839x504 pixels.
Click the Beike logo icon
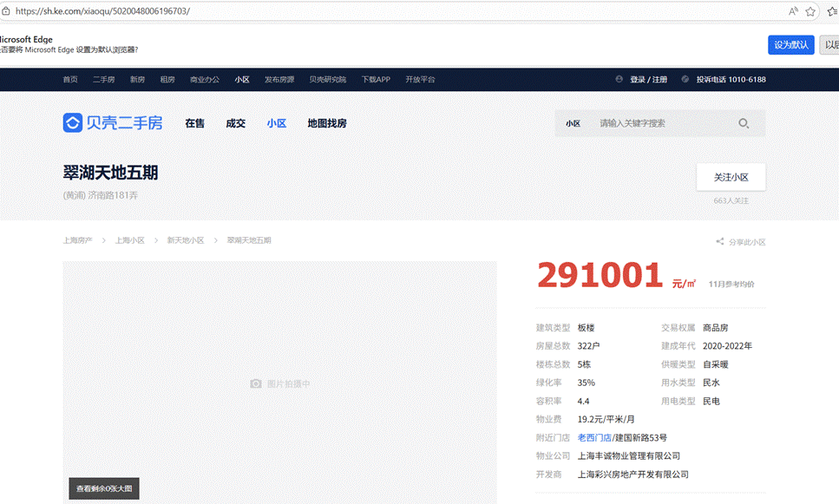click(73, 123)
